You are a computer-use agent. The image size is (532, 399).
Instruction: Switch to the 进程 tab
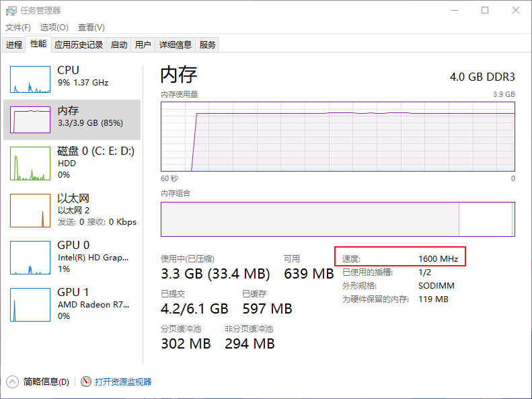(14, 44)
